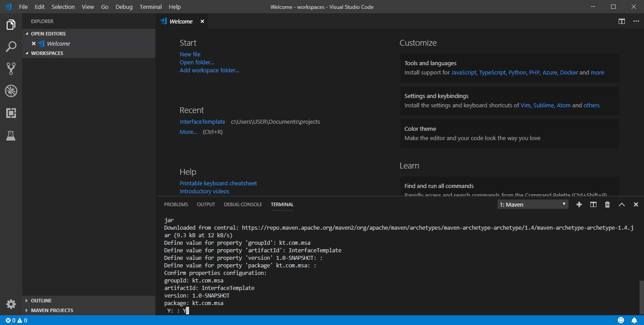Open editor More Actions menu
This screenshot has width=644, height=325.
tap(635, 21)
